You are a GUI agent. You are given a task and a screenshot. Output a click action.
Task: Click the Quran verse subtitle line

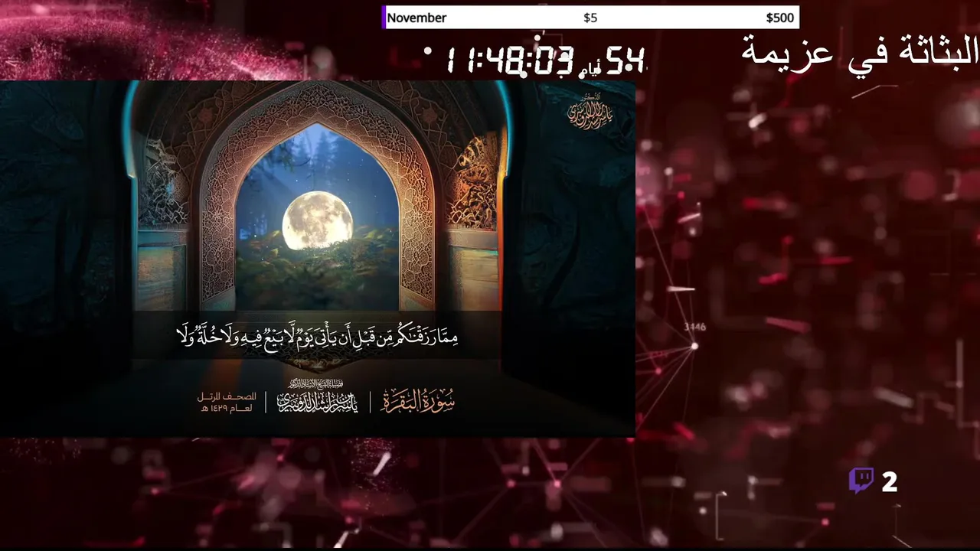click(x=317, y=335)
